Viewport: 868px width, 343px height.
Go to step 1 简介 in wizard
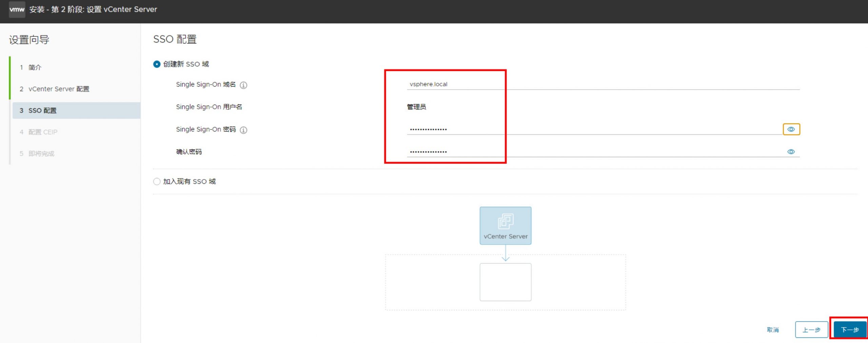(x=35, y=68)
